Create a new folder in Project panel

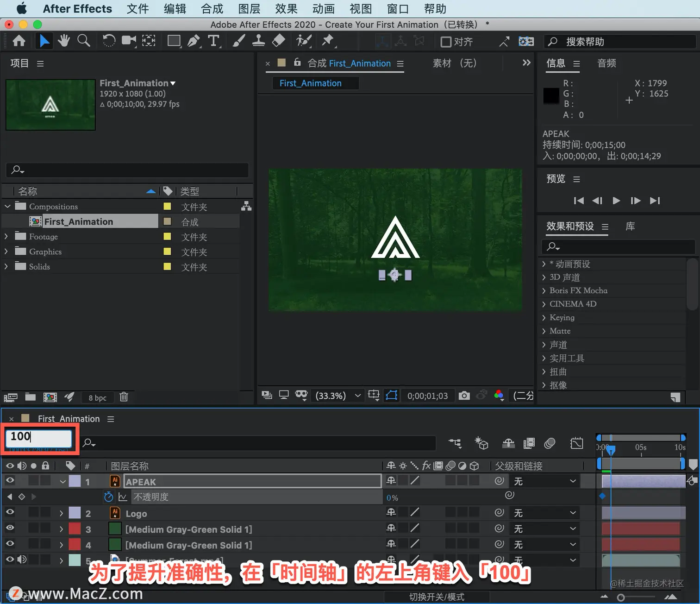pyautogui.click(x=31, y=397)
